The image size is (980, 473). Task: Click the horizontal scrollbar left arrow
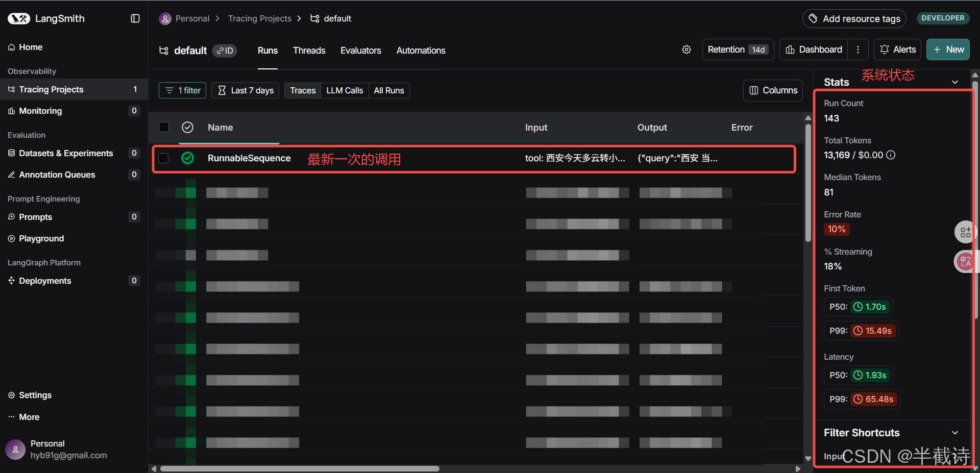[154, 468]
